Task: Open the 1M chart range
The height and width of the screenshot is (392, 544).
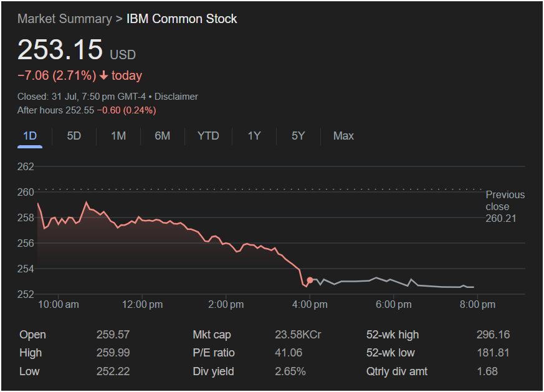Action: [x=118, y=136]
